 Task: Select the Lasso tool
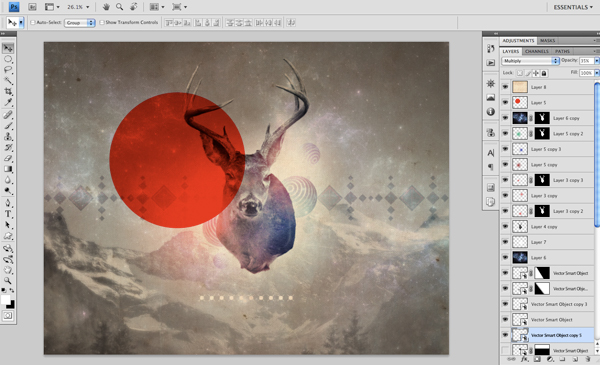[8, 70]
